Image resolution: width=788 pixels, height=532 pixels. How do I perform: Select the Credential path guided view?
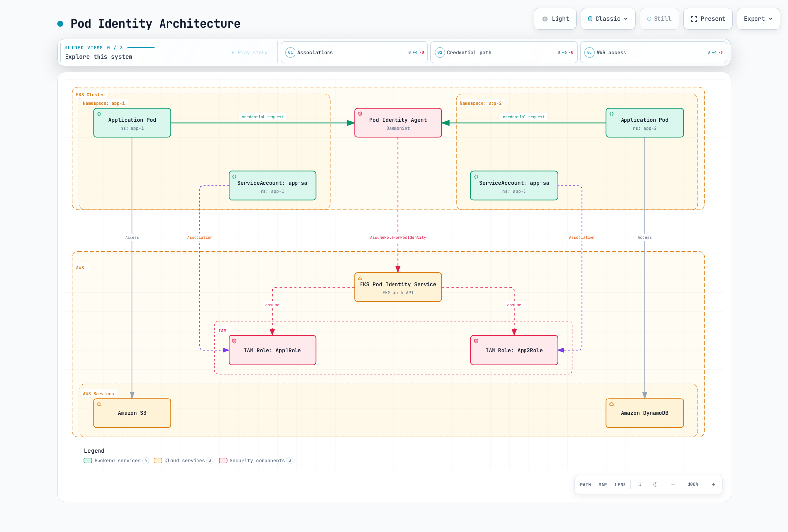click(504, 52)
